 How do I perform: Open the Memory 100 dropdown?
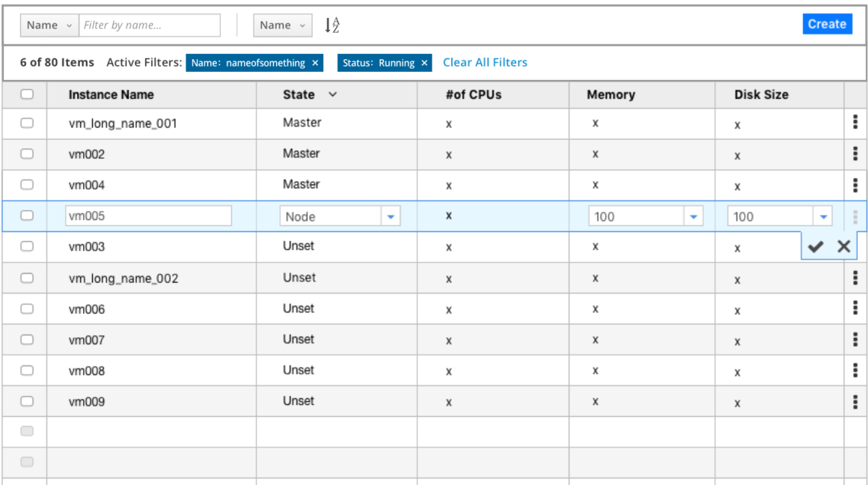[x=693, y=216]
